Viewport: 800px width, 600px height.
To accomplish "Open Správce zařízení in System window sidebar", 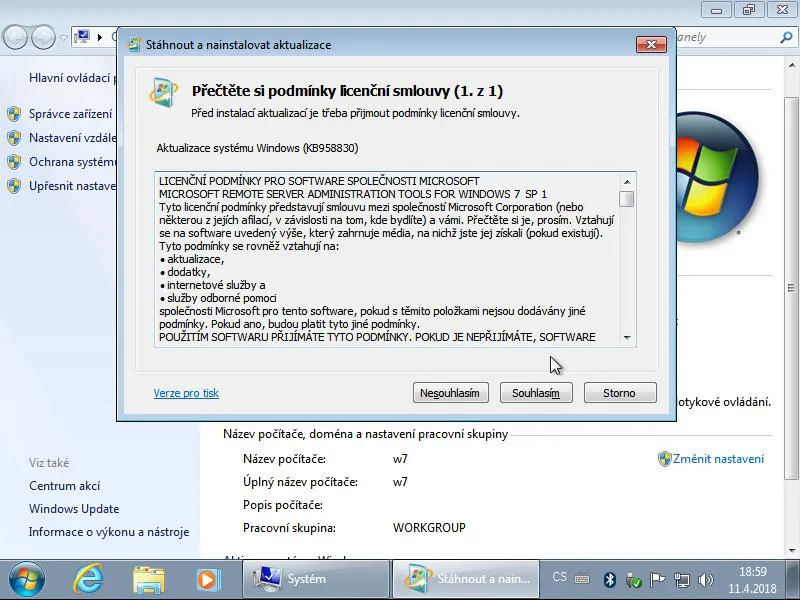I will tap(70, 114).
